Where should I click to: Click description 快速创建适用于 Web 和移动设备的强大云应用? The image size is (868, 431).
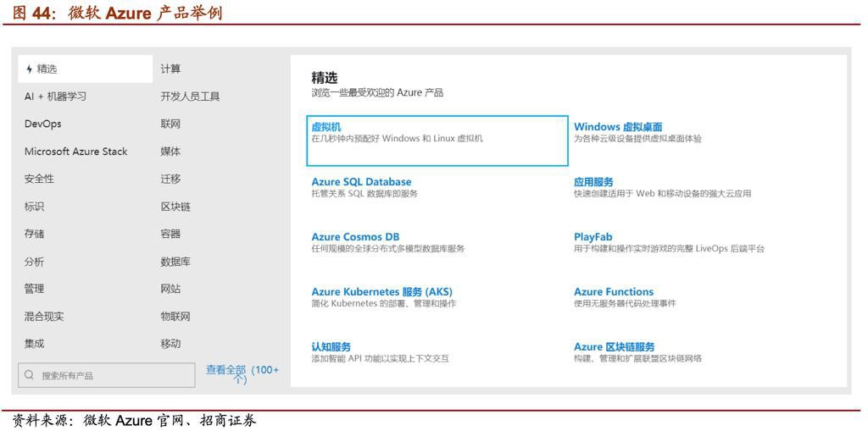(x=663, y=194)
